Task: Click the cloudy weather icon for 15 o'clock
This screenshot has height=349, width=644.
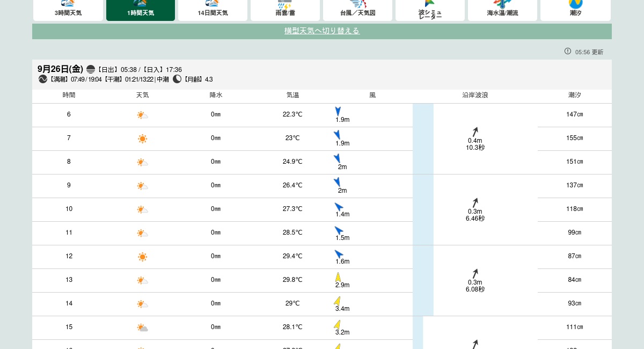Action: [142, 328]
